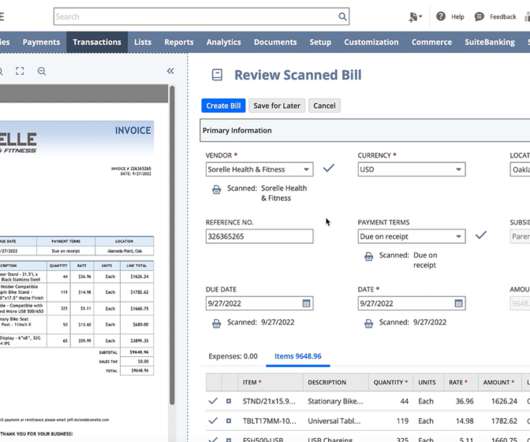Open the SuiteBanking menu
The width and height of the screenshot is (530, 442).
489,42
